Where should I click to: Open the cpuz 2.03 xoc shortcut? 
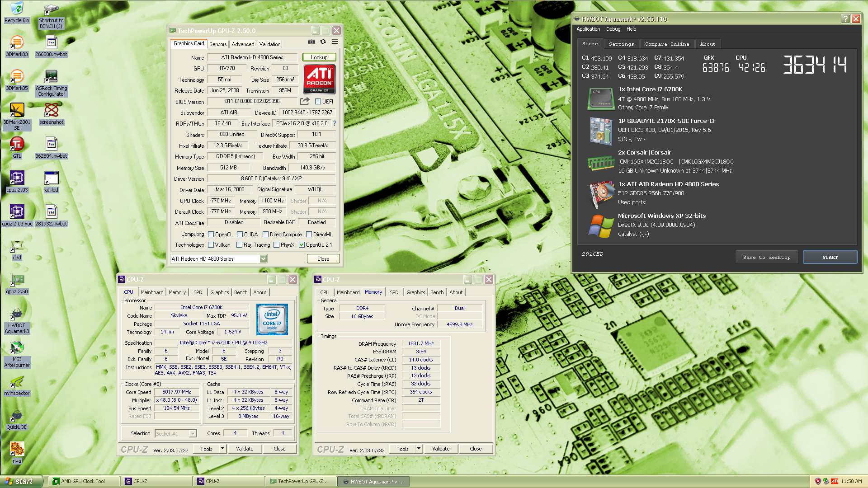[x=17, y=216]
